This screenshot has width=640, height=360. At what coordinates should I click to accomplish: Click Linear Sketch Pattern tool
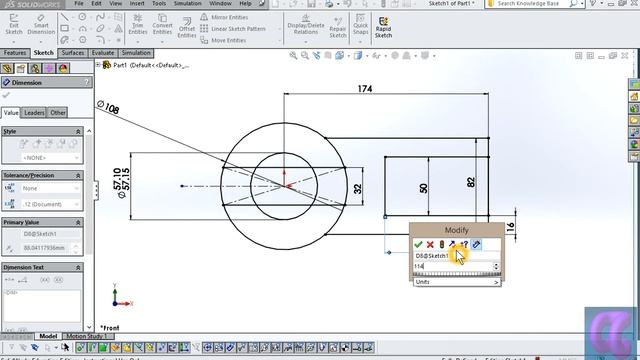pyautogui.click(x=233, y=29)
